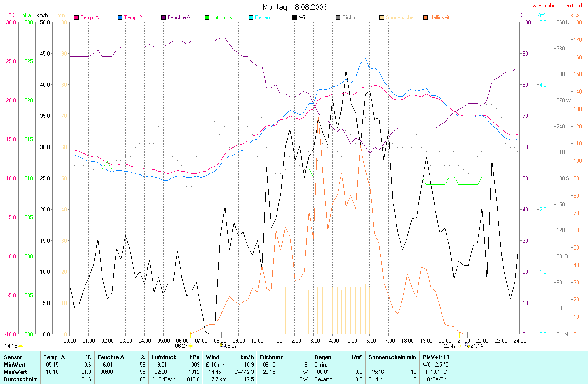Click the Richtung gray legend swatch
The image size is (588, 384).
(x=338, y=17)
